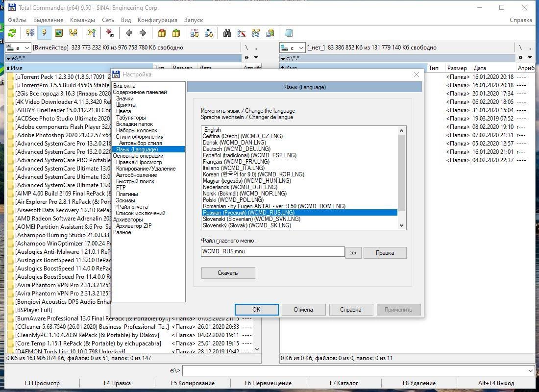Select 'Вид окна' in settings tree
539x392 pixels.
pos(124,86)
